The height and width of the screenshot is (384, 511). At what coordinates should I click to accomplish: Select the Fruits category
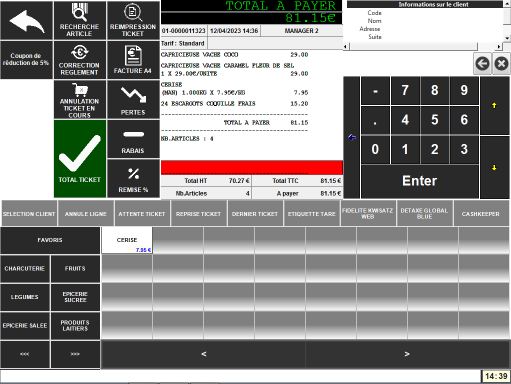tap(75, 269)
